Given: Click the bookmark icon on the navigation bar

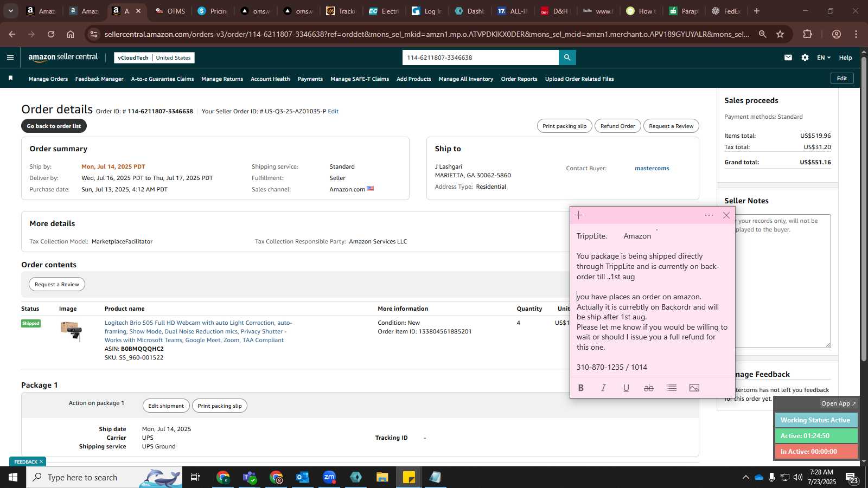Looking at the screenshot, I should coord(10,79).
